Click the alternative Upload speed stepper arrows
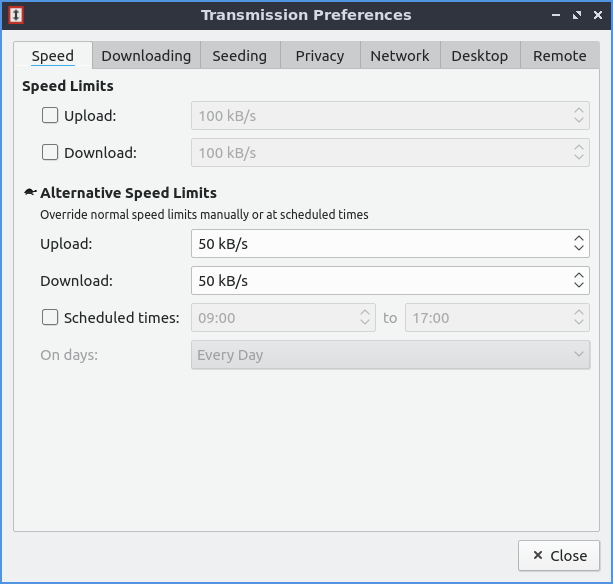The height and width of the screenshot is (584, 613). pos(579,244)
